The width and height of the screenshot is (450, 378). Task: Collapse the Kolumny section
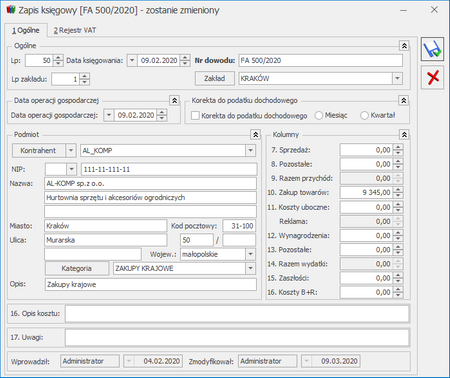coord(404,134)
